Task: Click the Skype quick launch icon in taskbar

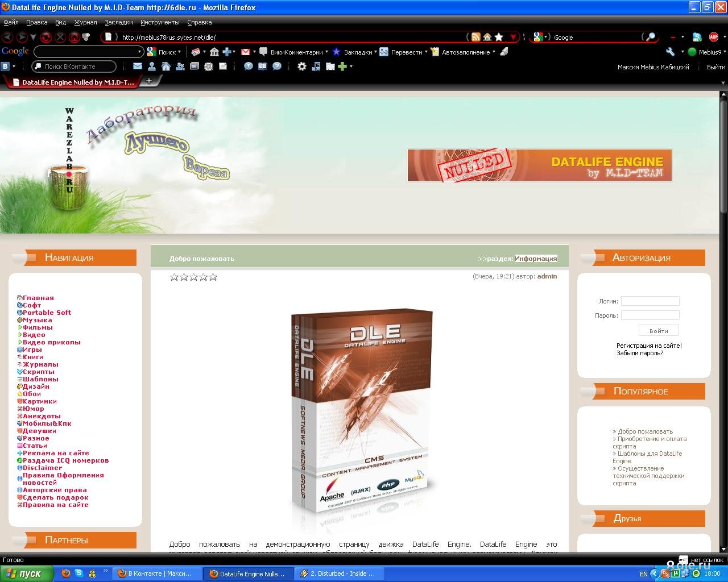Action: (x=79, y=573)
